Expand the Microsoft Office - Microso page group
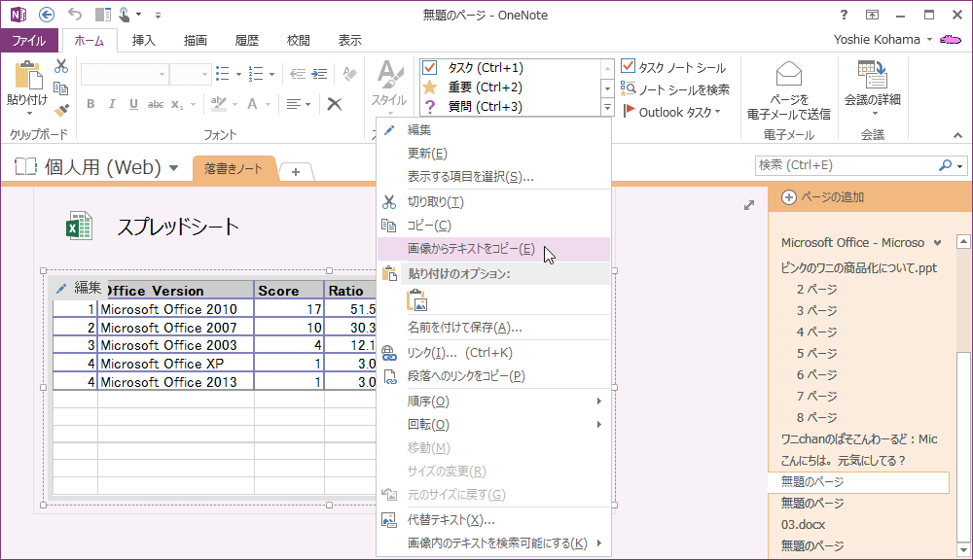The height and width of the screenshot is (560, 973). pos(937,243)
